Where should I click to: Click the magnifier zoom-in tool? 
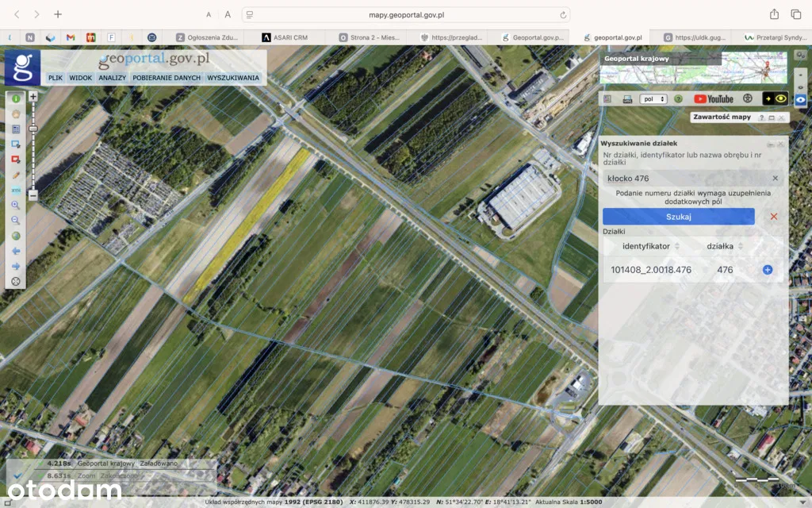(15, 205)
